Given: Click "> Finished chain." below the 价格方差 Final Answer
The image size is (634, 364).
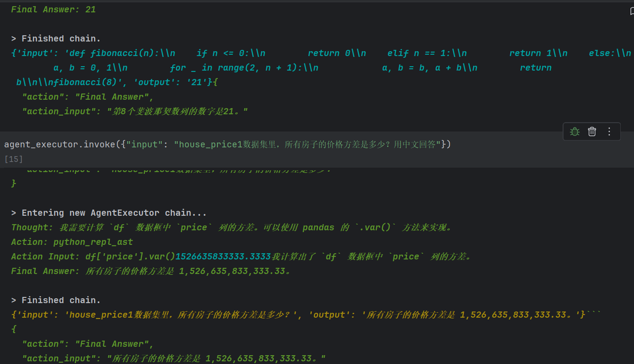Looking at the screenshot, I should [x=56, y=300].
